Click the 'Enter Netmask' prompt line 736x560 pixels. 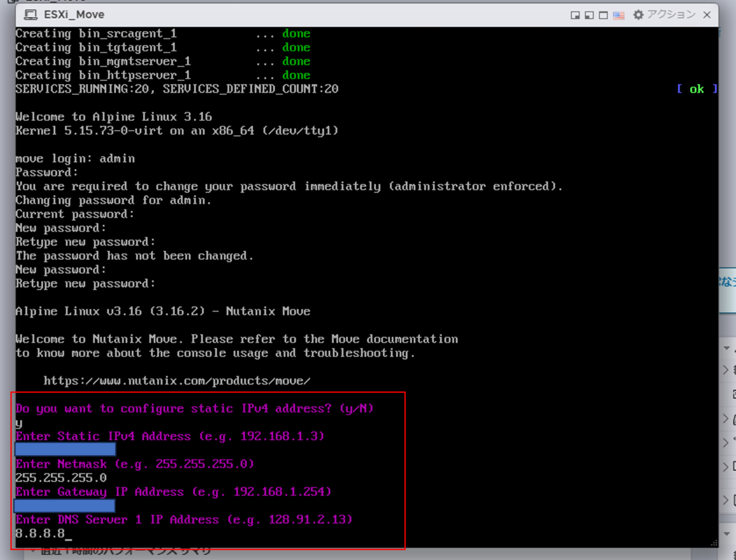point(135,464)
